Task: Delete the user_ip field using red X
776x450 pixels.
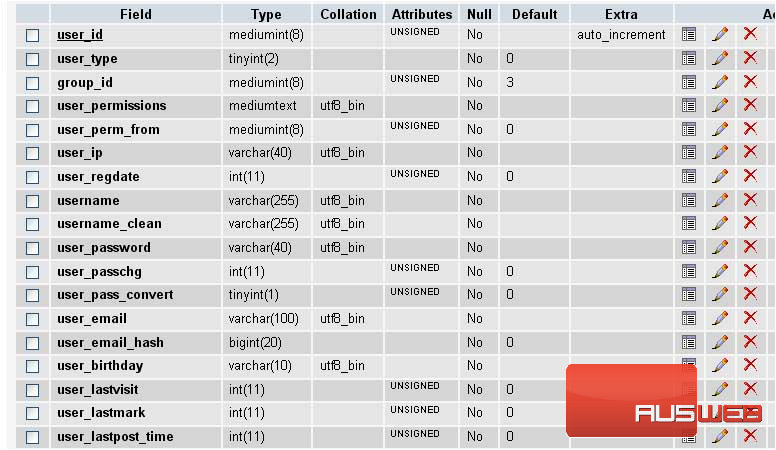Action: [x=750, y=152]
